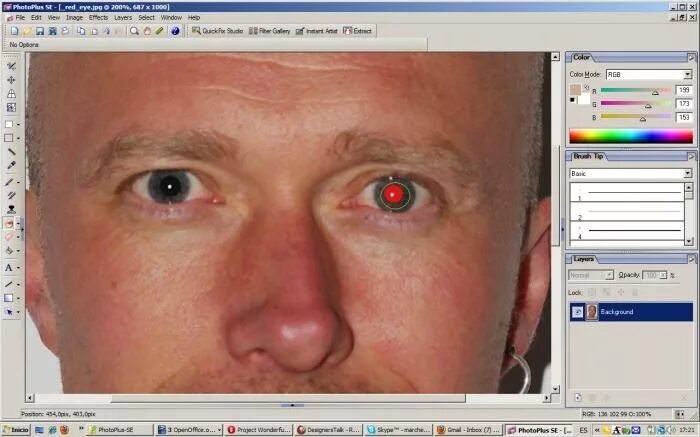Open the Opacity value dropdown

(x=662, y=275)
